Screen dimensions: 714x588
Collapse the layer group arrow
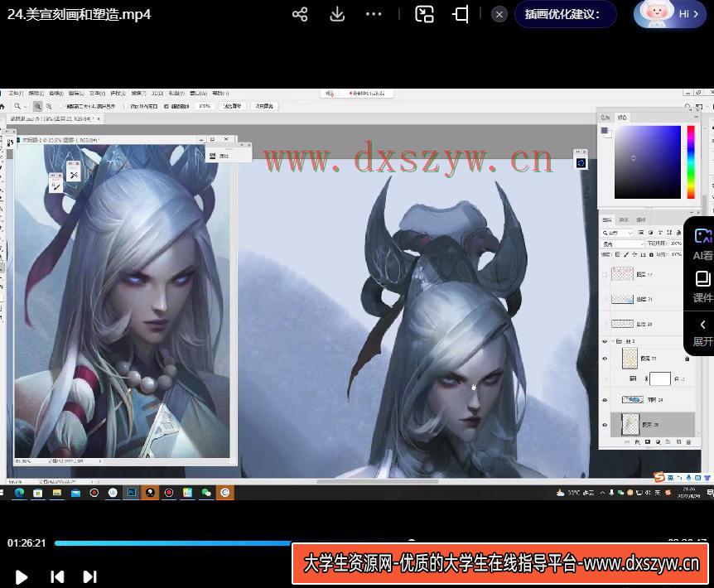point(613,341)
